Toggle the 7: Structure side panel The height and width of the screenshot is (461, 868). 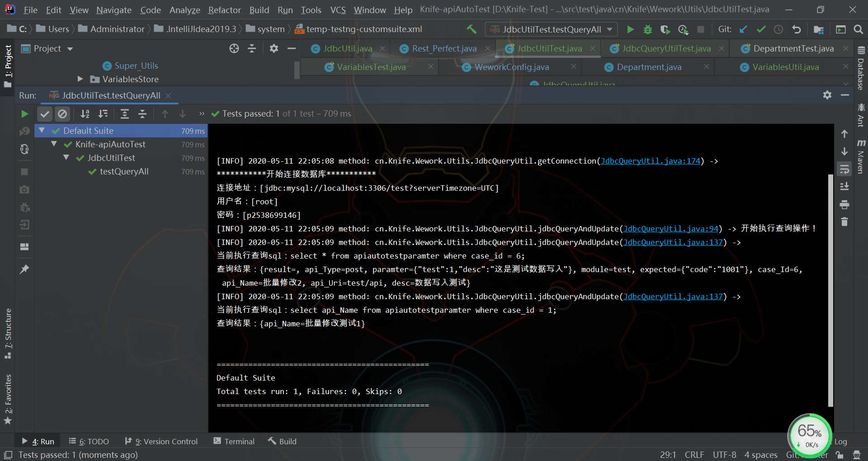[8, 333]
